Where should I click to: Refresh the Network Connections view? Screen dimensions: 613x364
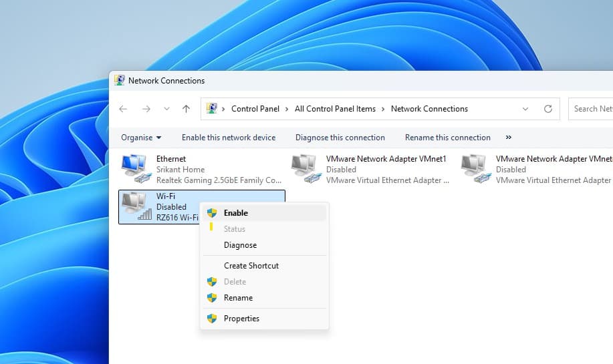tap(548, 109)
